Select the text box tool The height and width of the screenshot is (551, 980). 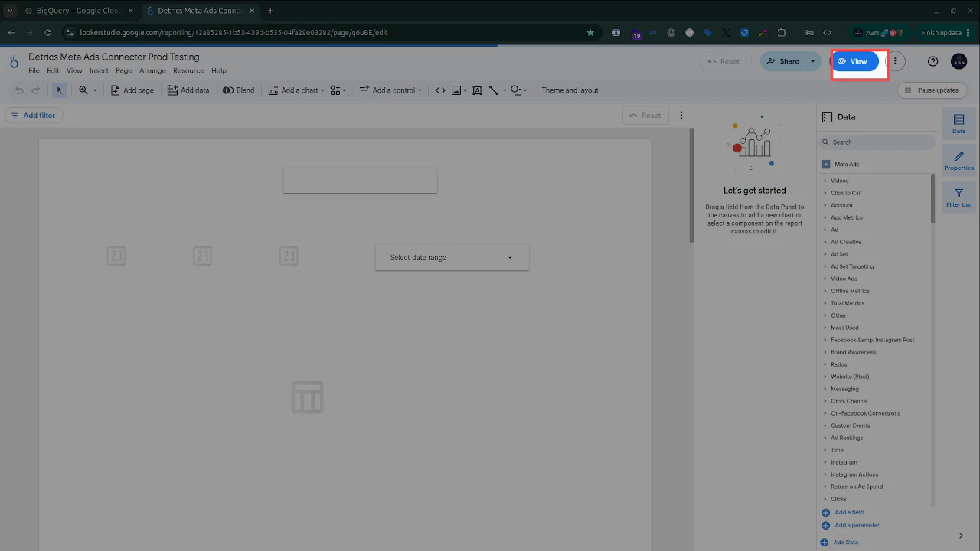[x=476, y=90]
